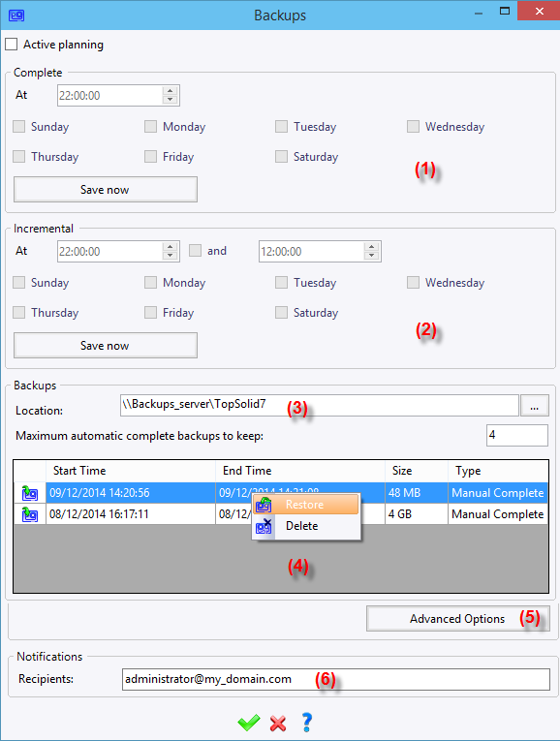Screen dimensions: 560x741
Task: Check Saturday under Incremental backups
Action: coord(282,312)
